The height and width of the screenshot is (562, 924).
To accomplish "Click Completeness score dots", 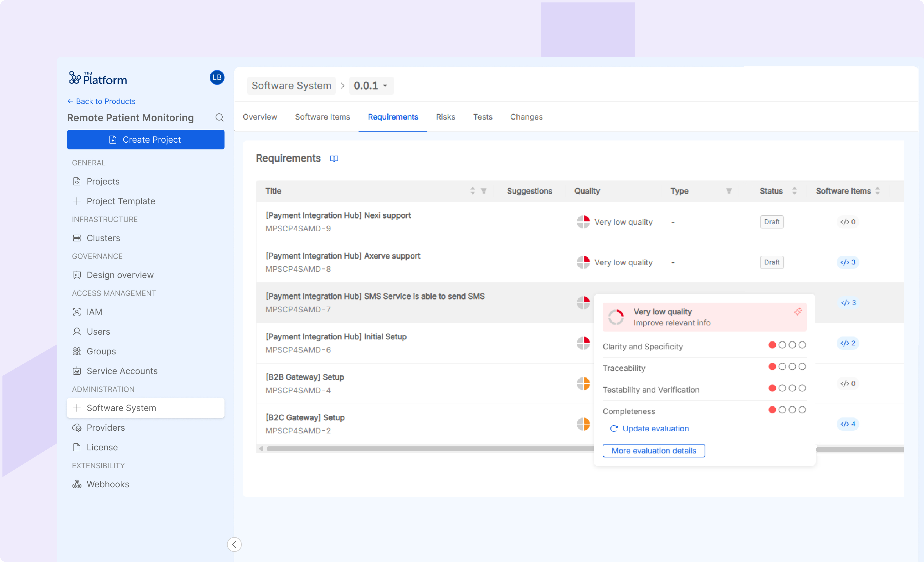I will coord(787,410).
